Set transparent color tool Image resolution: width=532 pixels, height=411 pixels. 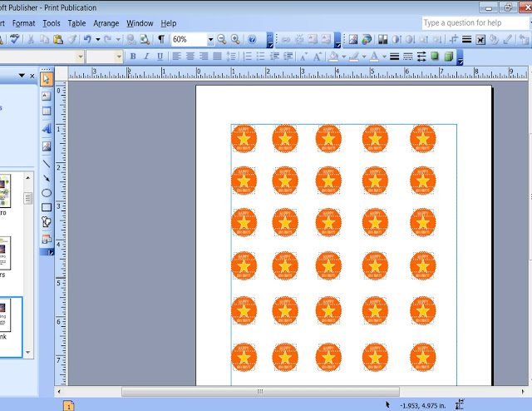point(508,39)
